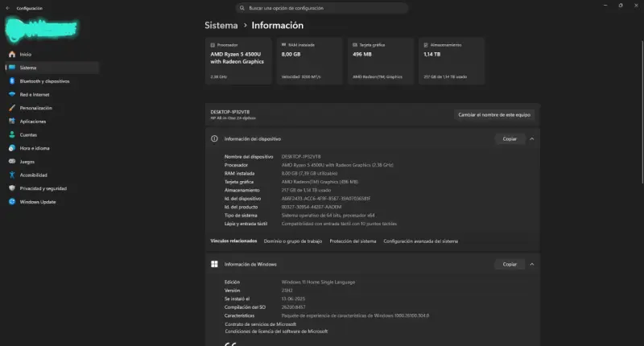Viewport: 644px width, 346px height.
Task: Click the Compilación del SO value
Action: pyautogui.click(x=293, y=307)
